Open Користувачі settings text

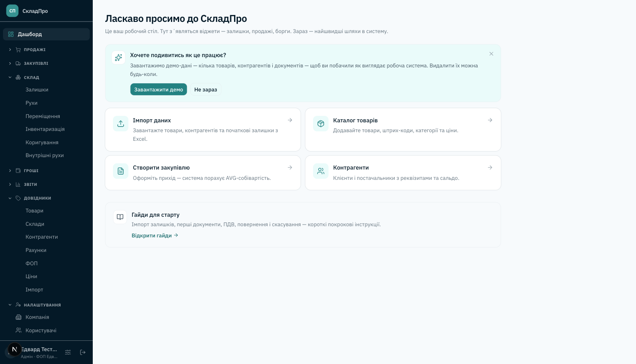pyautogui.click(x=41, y=331)
